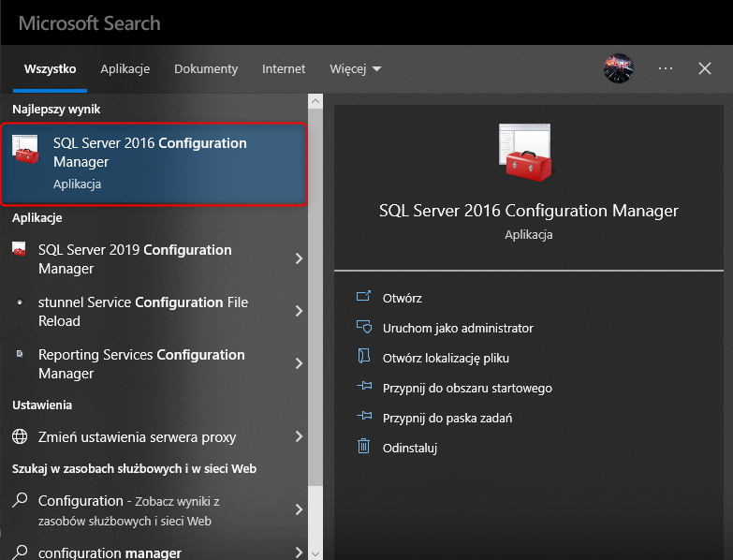This screenshot has height=560, width=733.
Task: Select SQL Server 2016 Configuration Manager best match
Action: 154,164
